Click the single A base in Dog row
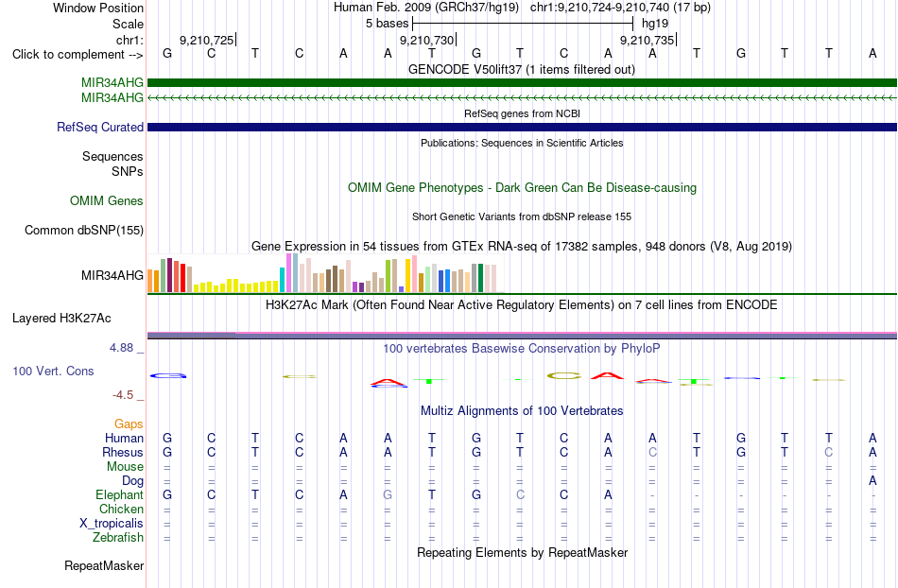Screen dimensions: 898x588 coord(872,481)
